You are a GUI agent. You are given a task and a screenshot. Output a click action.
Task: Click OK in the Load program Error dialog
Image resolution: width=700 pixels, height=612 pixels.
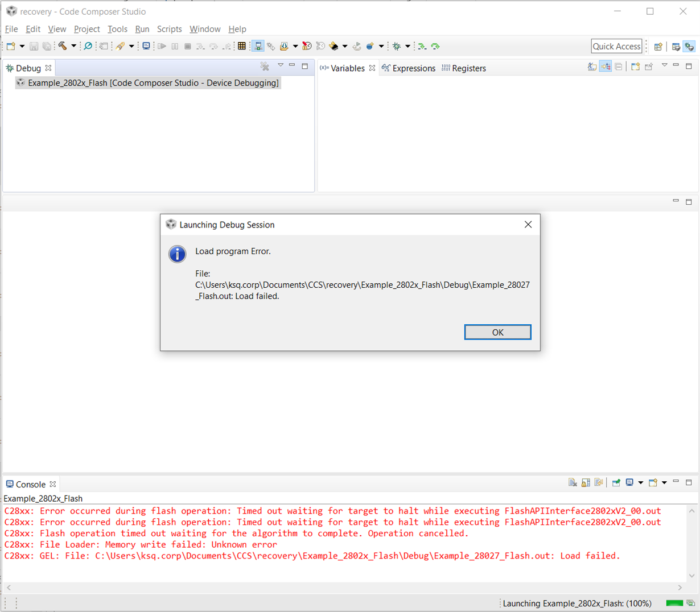[x=498, y=332]
